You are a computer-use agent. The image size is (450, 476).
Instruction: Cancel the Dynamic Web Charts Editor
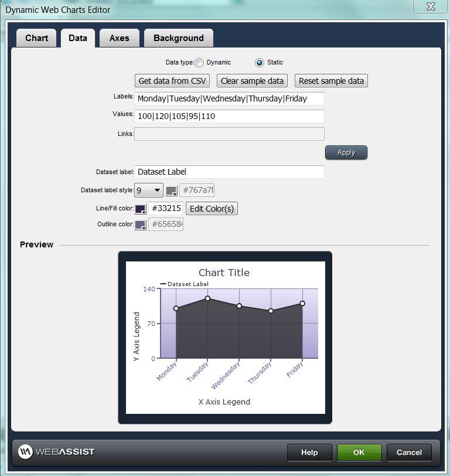coord(409,453)
